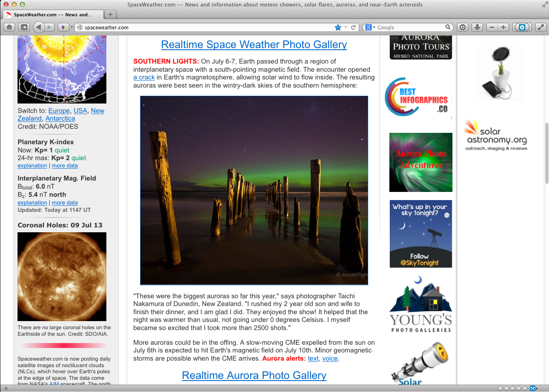Click the blue bookmark star in address bar
This screenshot has height=392, width=549.
coord(338,27)
